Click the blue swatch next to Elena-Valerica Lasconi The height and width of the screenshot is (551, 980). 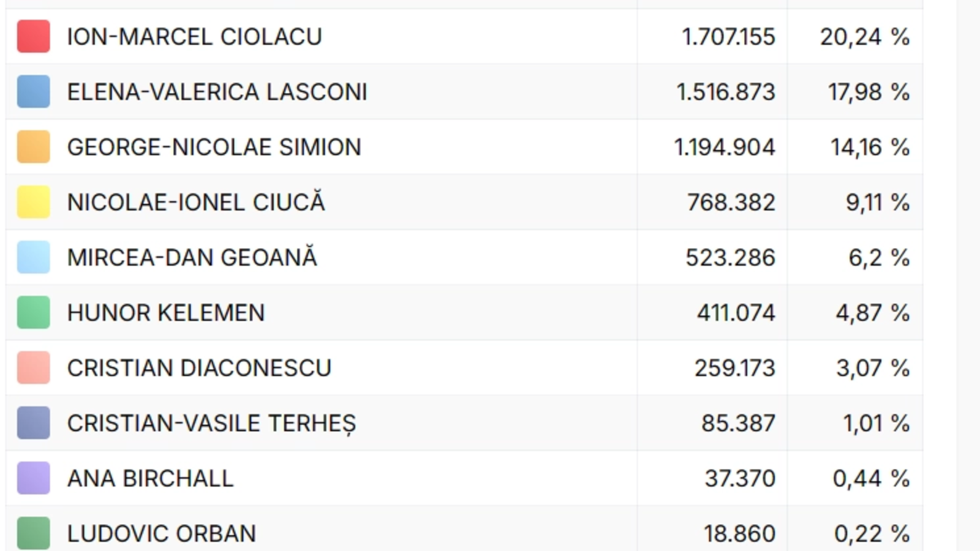[x=34, y=92]
